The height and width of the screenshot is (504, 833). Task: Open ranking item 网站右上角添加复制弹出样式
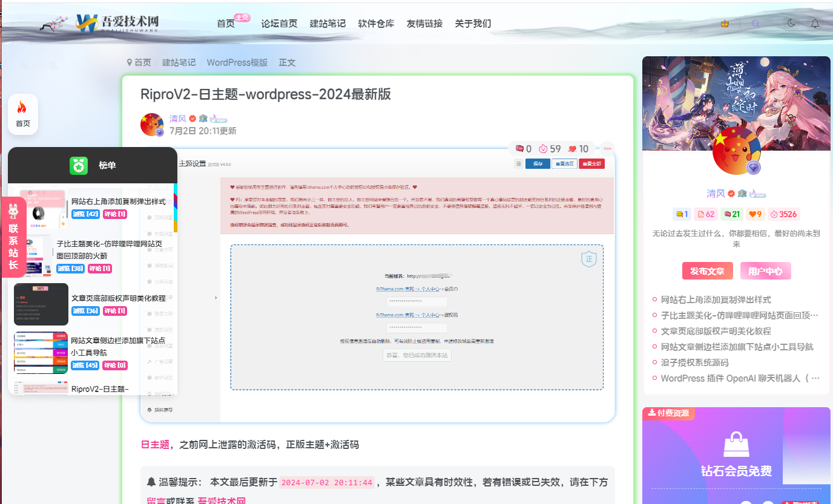tap(119, 201)
